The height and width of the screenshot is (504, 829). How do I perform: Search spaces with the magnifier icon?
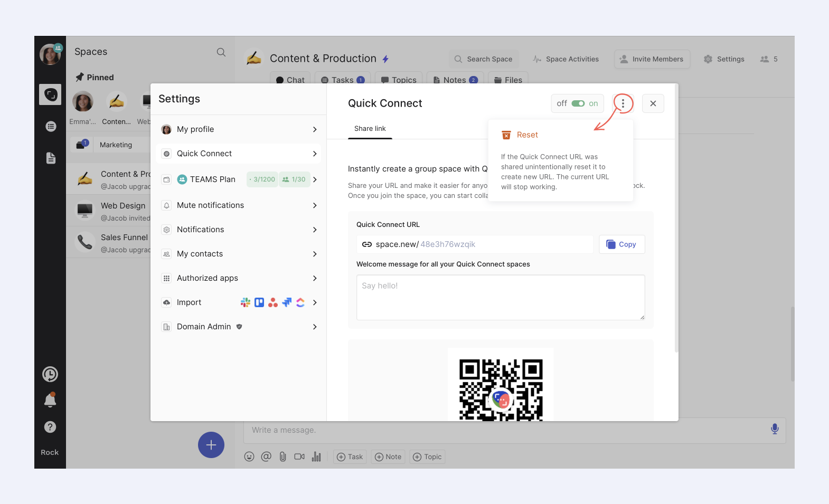click(221, 52)
